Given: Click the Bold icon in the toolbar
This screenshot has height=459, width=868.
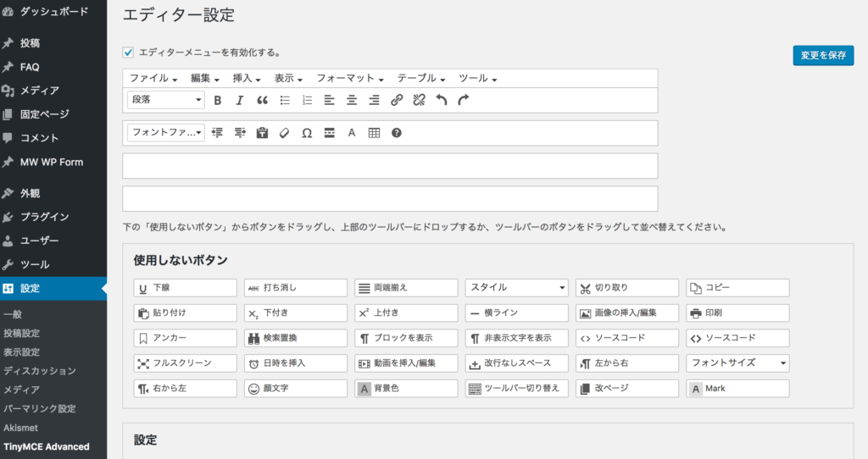Looking at the screenshot, I should tap(218, 100).
